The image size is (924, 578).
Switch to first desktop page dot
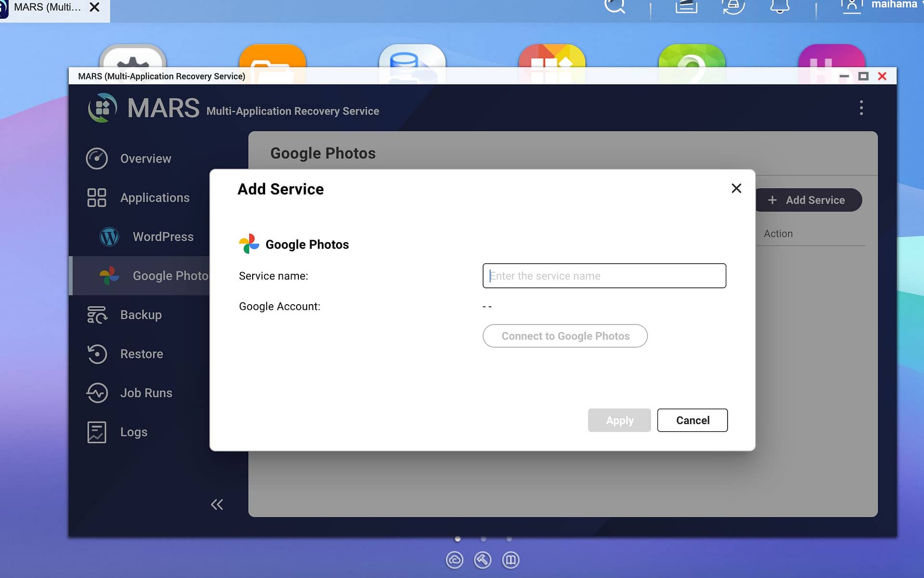457,539
